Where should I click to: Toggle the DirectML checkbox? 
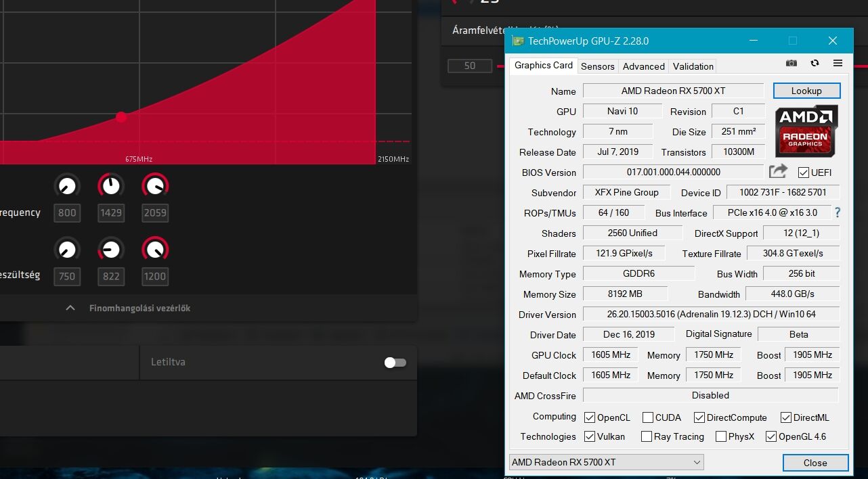pos(786,417)
